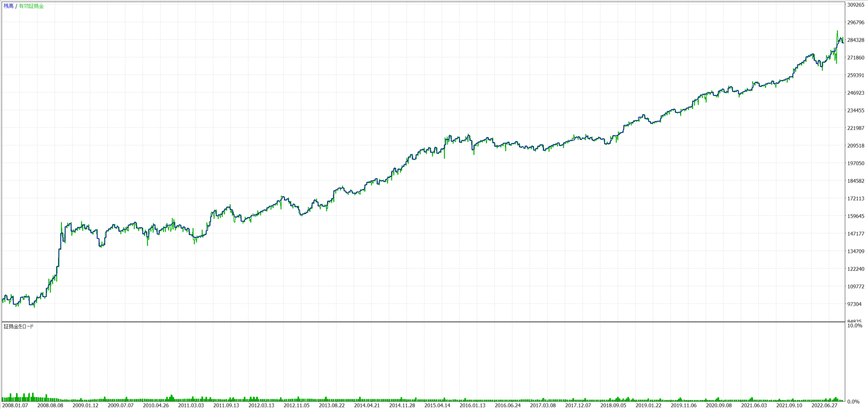Image resolution: width=868 pixels, height=409 pixels.
Task: Click the 残高 legend label
Action: click(8, 6)
